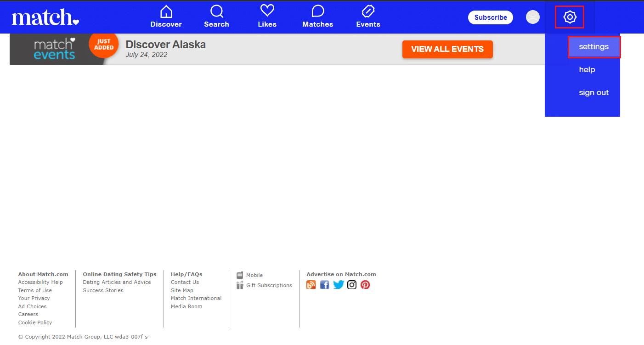Image resolution: width=644 pixels, height=345 pixels.
Task: Click the match logo
Action: (45, 17)
